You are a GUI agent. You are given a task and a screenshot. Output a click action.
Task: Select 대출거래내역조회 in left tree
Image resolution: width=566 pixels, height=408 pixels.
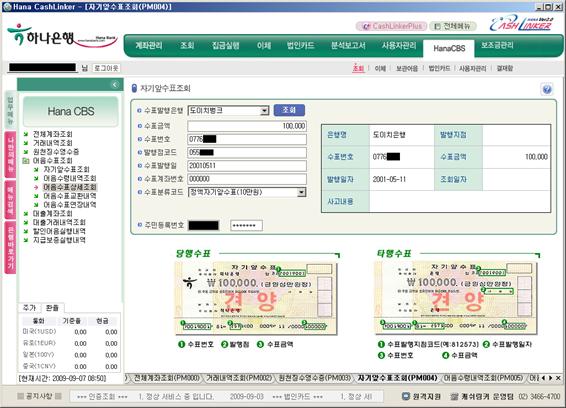(x=60, y=222)
